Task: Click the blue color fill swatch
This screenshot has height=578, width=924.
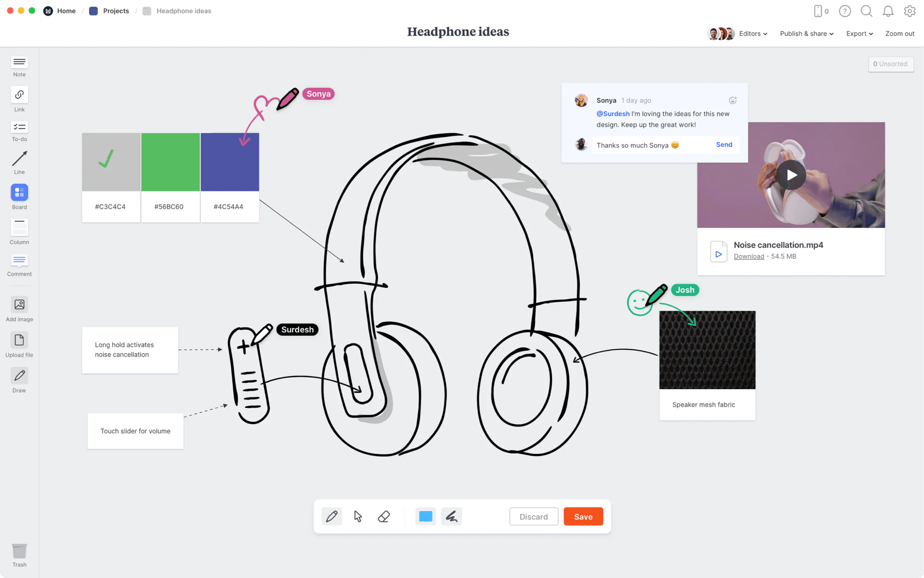Action: 425,516
